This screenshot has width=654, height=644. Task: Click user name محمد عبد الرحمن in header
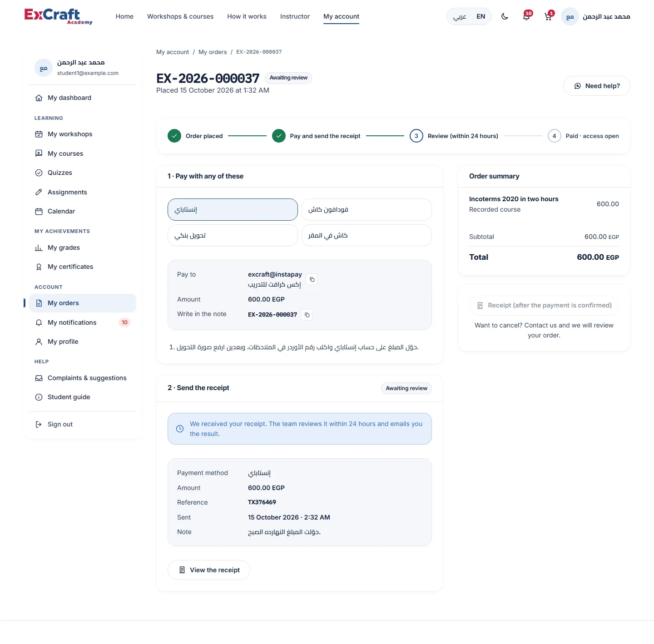tap(606, 16)
